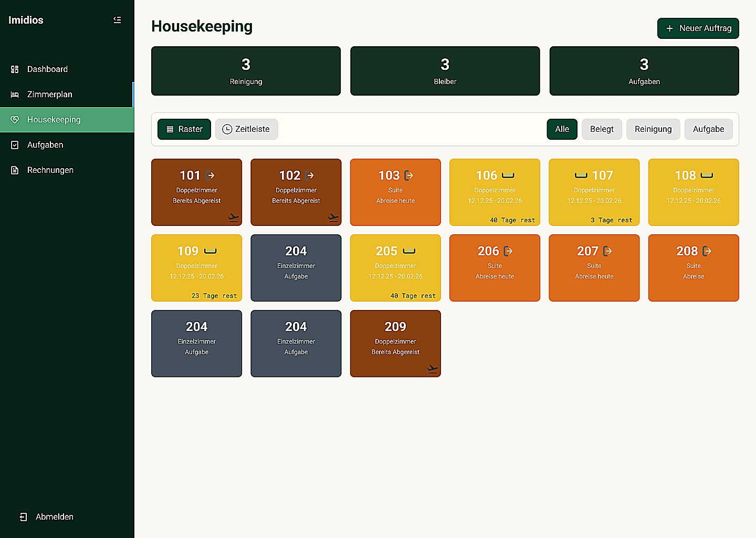Click the airplane icon on room 209 card
This screenshot has width=756, height=538.
click(x=432, y=369)
